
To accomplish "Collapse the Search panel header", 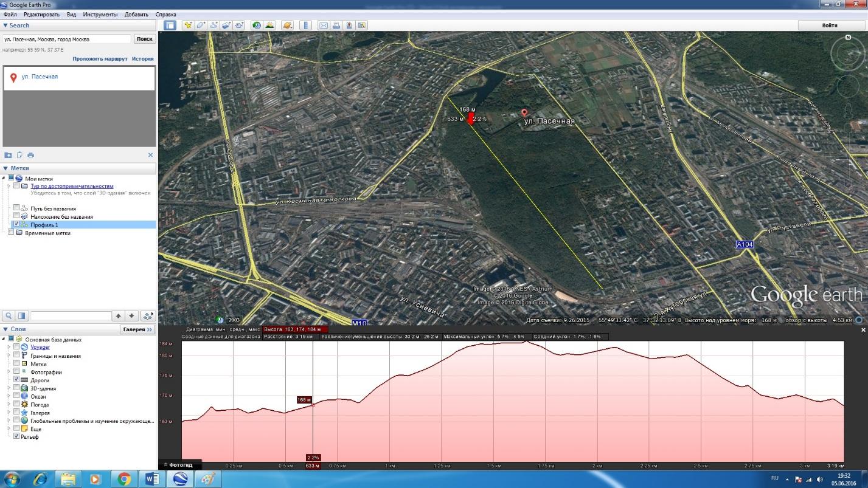I will [5, 26].
